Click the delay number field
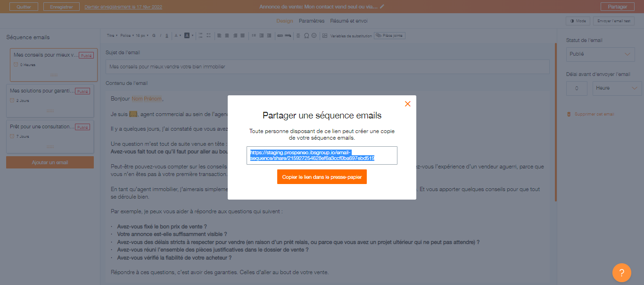644x285 pixels. [x=577, y=88]
